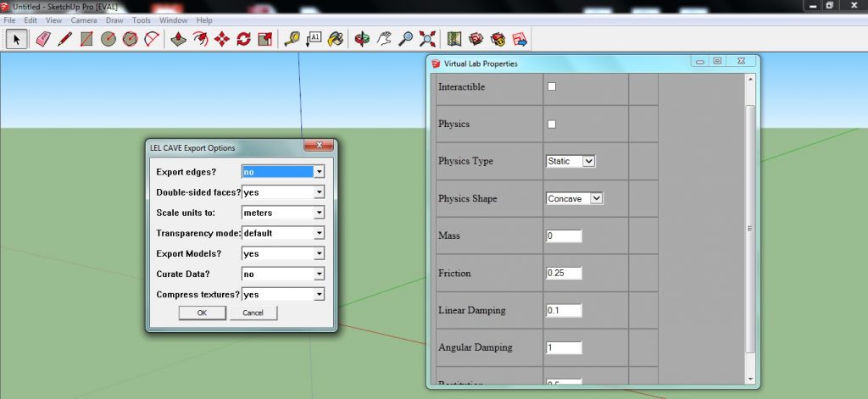The width and height of the screenshot is (868, 399).
Task: Select the Rotate tool
Action: [x=243, y=39]
